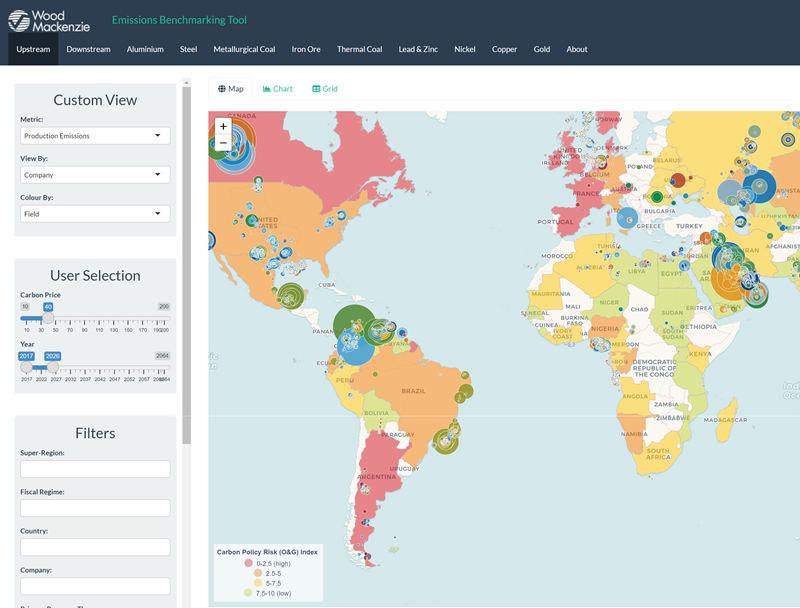Focus the Country filter input
The width and height of the screenshot is (800, 608).
tap(95, 547)
